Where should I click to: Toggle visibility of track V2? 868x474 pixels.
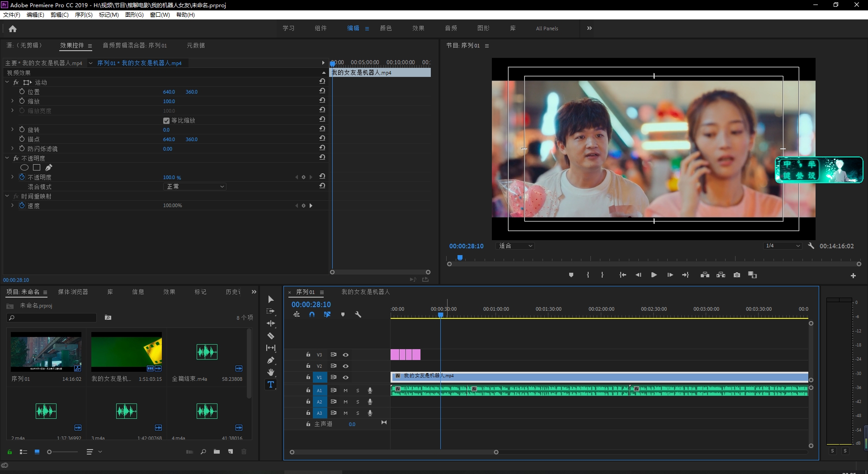[x=345, y=366]
